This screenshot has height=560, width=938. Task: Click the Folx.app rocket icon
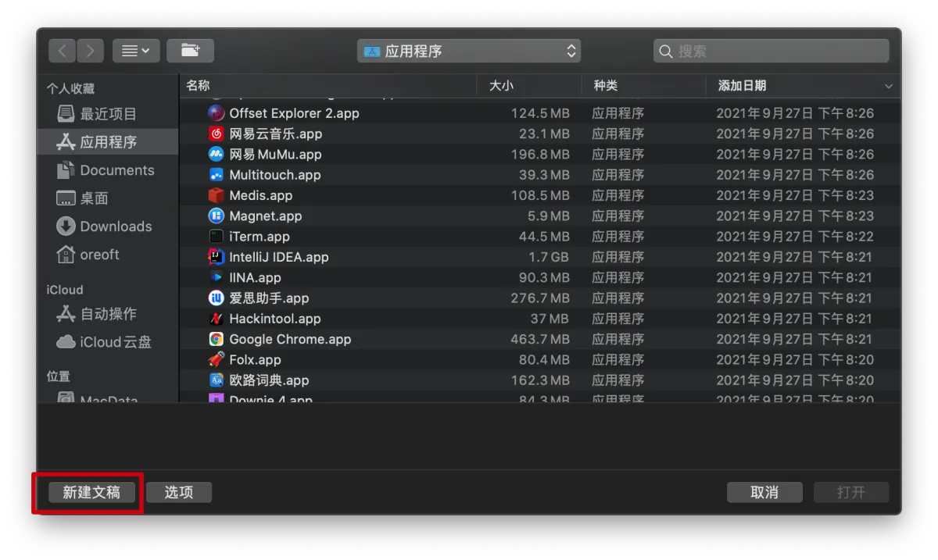[217, 360]
